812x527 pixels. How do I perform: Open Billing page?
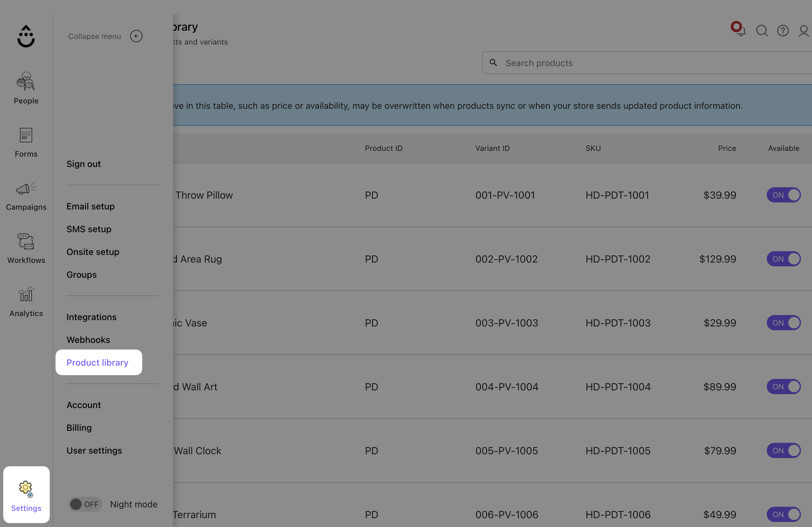pos(79,427)
